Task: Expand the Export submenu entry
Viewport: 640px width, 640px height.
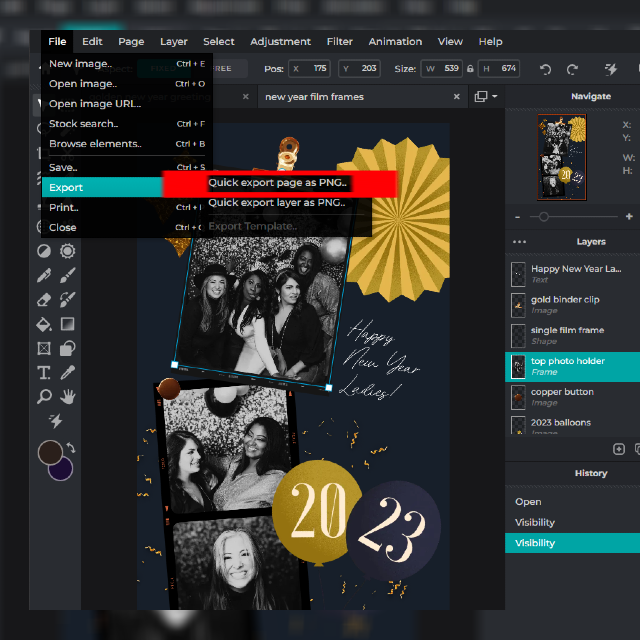Action: pyautogui.click(x=102, y=187)
